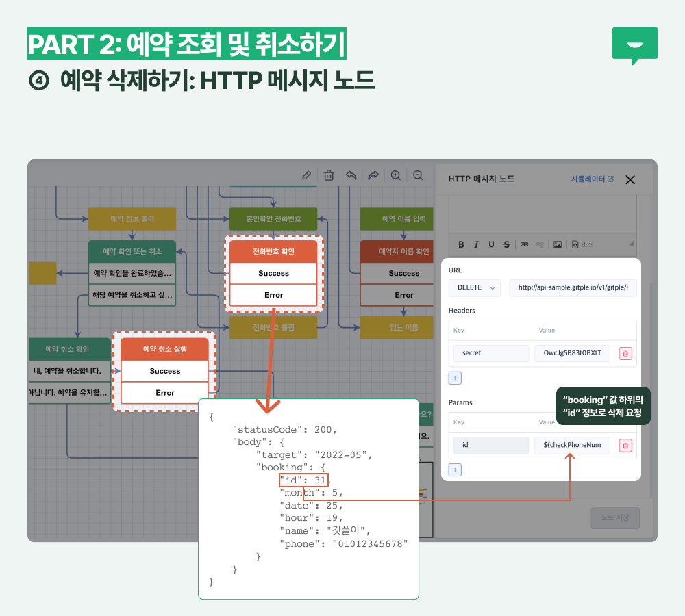
Task: Redo the last canvas action
Action: point(373,175)
